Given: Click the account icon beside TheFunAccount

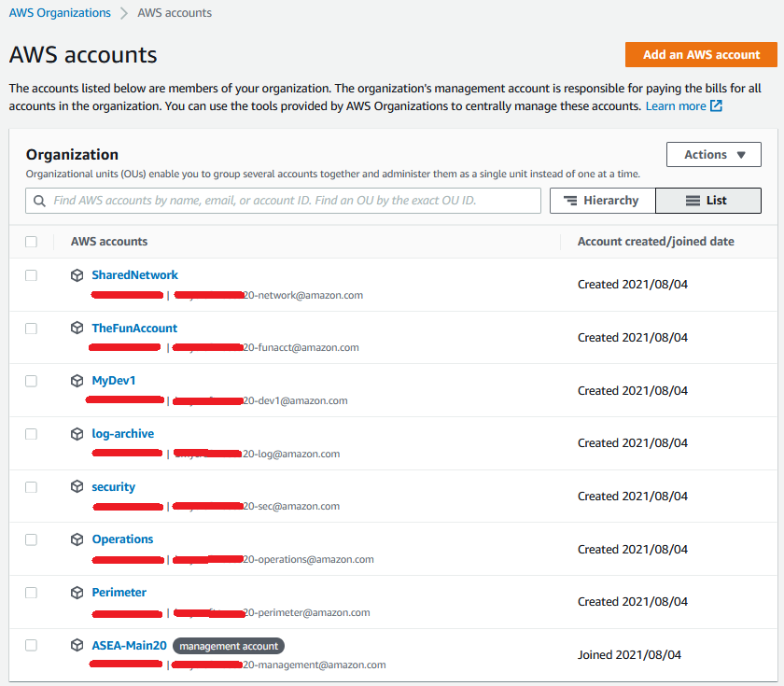Looking at the screenshot, I should (77, 328).
